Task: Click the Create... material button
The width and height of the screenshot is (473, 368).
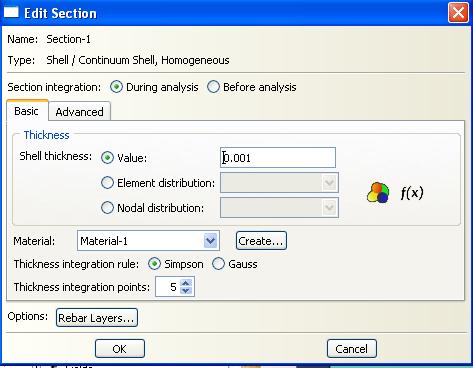Action: 261,241
